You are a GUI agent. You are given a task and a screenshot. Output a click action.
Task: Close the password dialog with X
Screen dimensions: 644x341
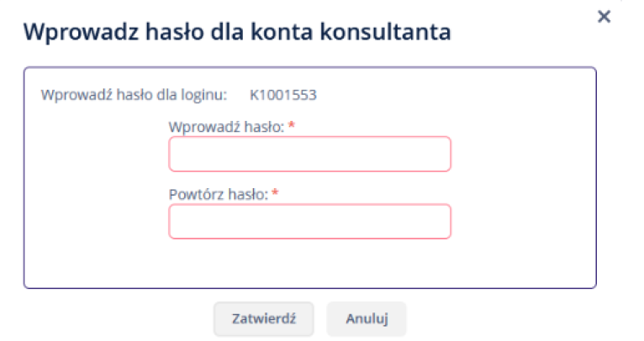604,17
